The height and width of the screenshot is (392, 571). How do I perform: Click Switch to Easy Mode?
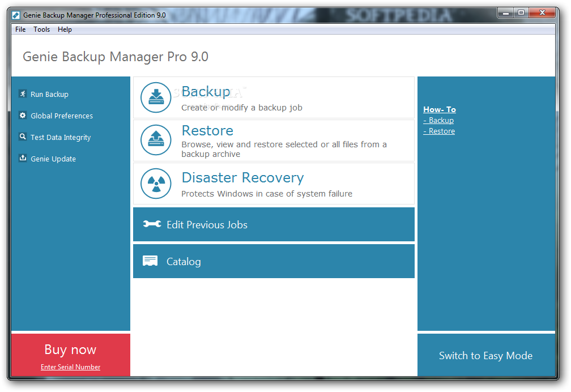(485, 356)
